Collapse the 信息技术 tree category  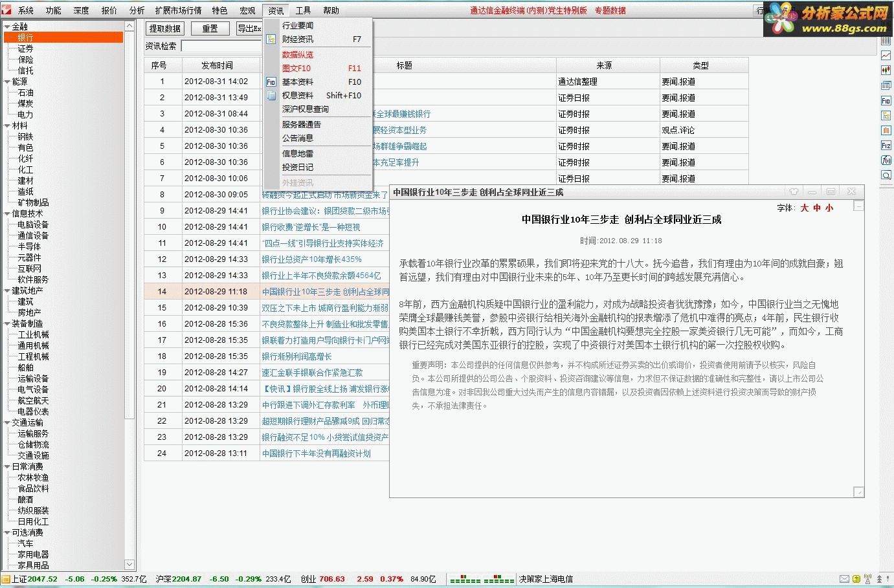point(7,213)
